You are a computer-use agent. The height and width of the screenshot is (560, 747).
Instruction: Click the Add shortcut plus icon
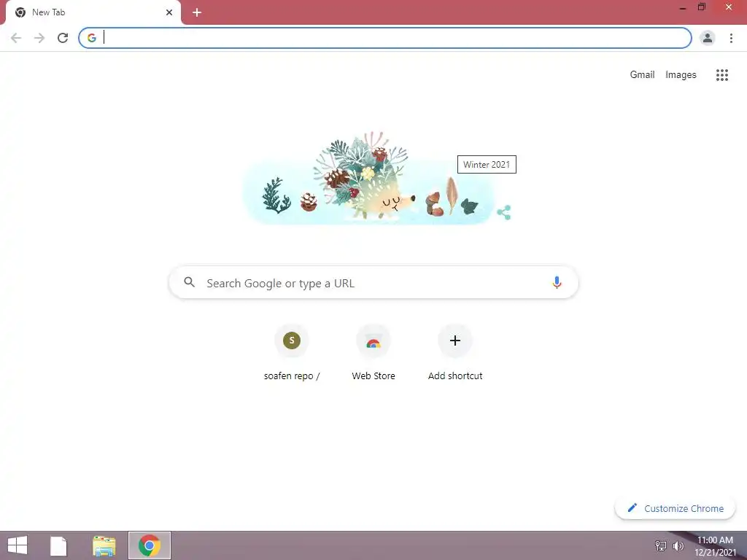click(x=455, y=341)
